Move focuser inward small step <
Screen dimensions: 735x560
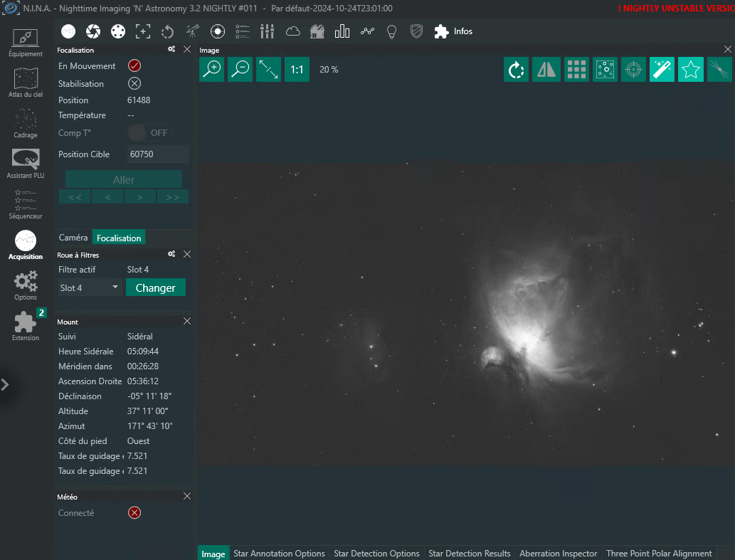pos(108,197)
